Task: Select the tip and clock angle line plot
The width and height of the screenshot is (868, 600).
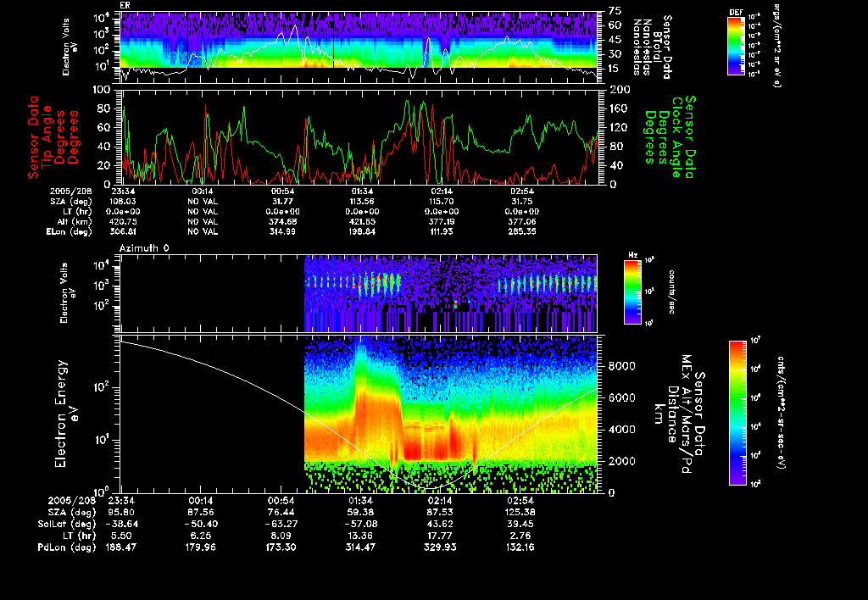Action: [360, 136]
